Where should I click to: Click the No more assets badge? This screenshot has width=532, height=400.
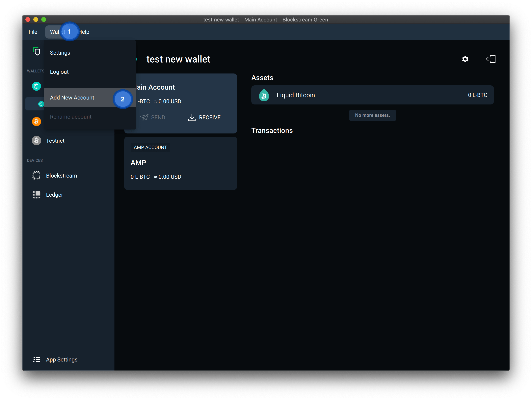[x=372, y=115]
